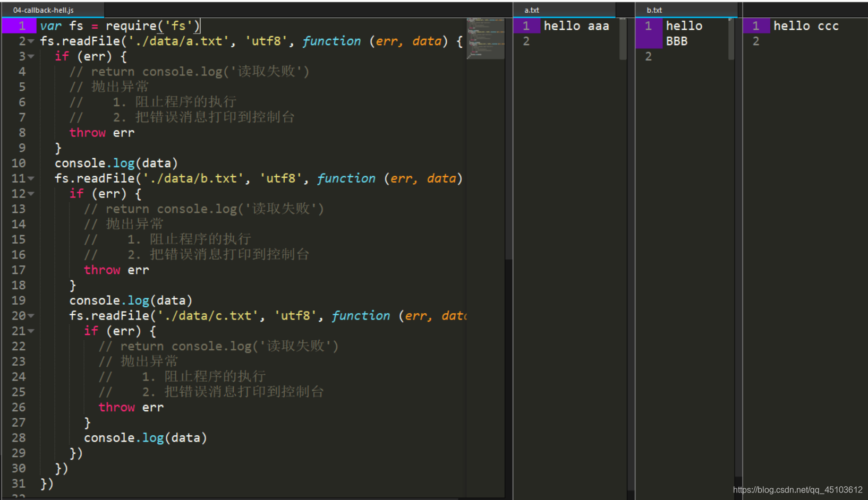Screen dimensions: 868x500
Task: Collapse the if block fold at line 3
Action: pos(31,56)
